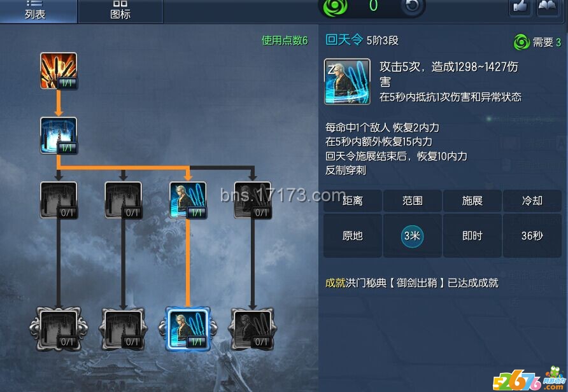Click the 3米 range indicator circle
This screenshot has height=392, width=568.
(412, 236)
